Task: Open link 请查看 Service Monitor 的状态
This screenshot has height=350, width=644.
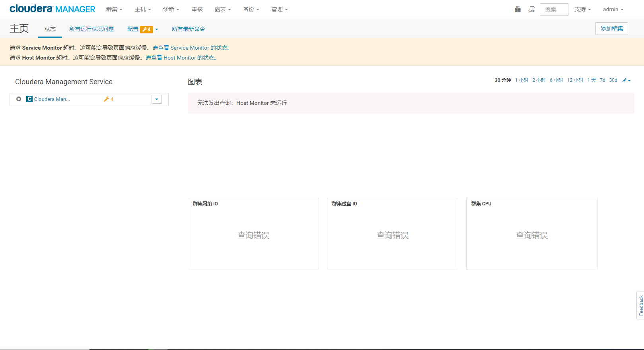Action: [x=190, y=48]
